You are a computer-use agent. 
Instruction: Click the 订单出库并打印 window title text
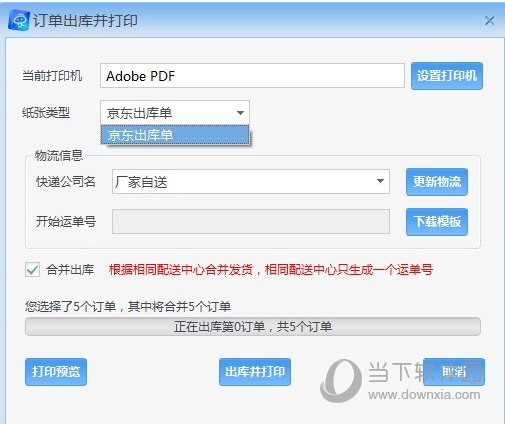85,21
